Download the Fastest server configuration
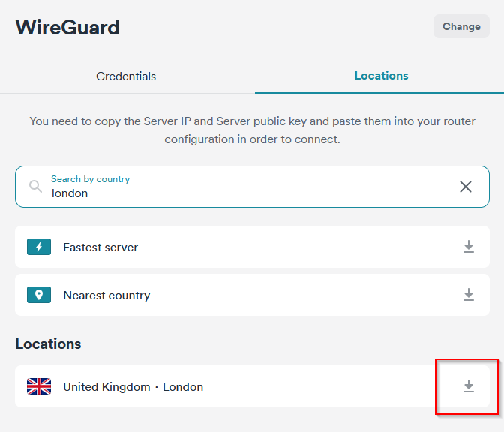Image resolution: width=504 pixels, height=432 pixels. (x=469, y=247)
